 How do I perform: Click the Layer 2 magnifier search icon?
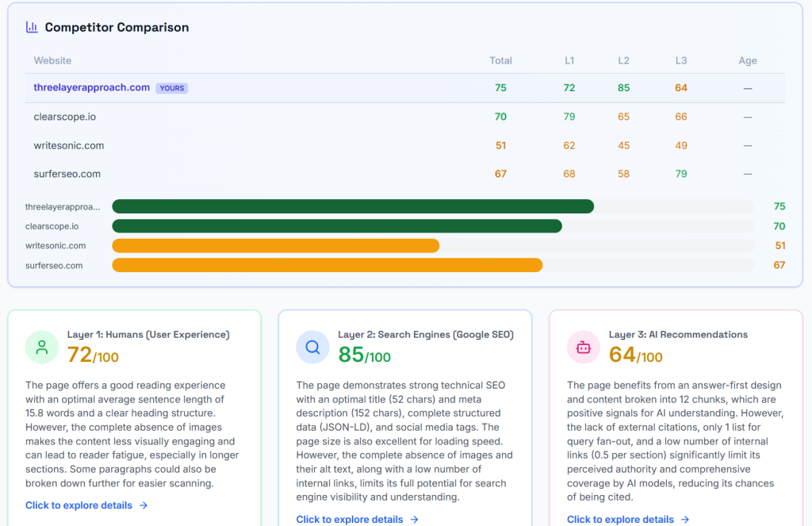312,347
